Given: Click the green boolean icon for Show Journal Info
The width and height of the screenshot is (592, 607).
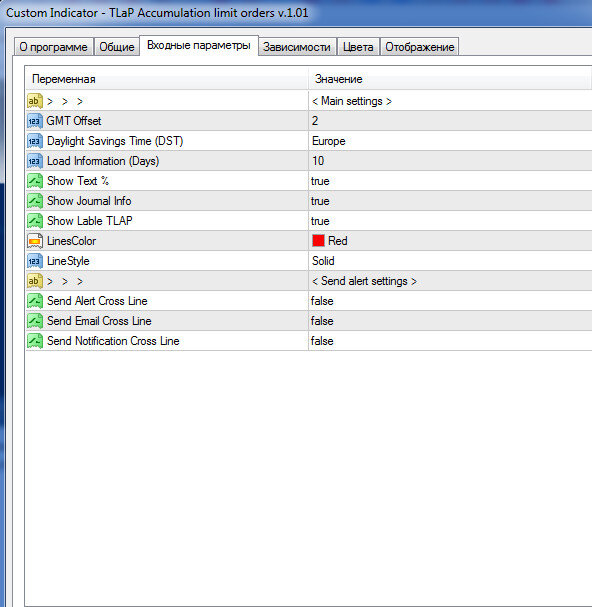Looking at the screenshot, I should pyautogui.click(x=34, y=201).
